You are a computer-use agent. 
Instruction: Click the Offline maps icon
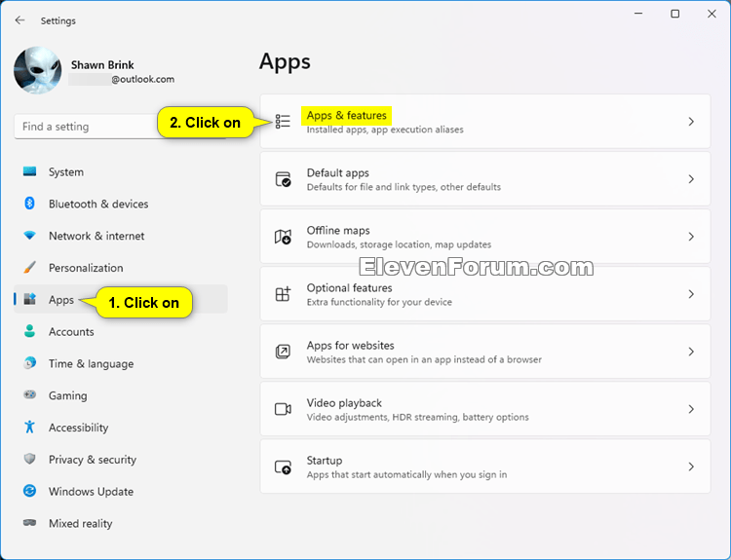(x=283, y=237)
